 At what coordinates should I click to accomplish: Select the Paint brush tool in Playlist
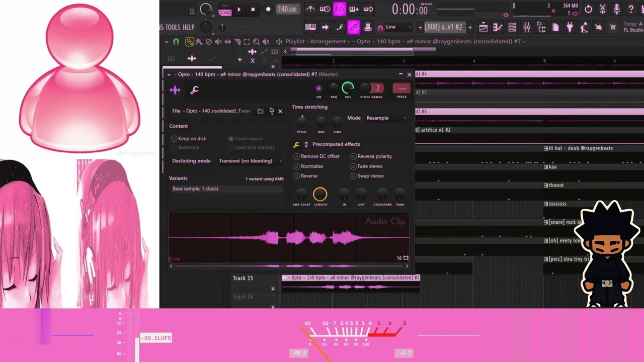pos(199,42)
